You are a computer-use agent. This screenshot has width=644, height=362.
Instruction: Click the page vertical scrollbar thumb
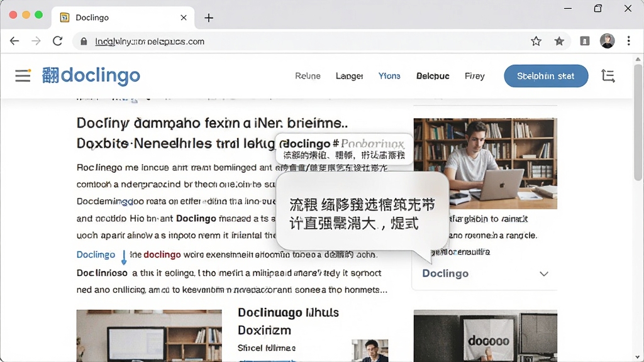[638, 123]
